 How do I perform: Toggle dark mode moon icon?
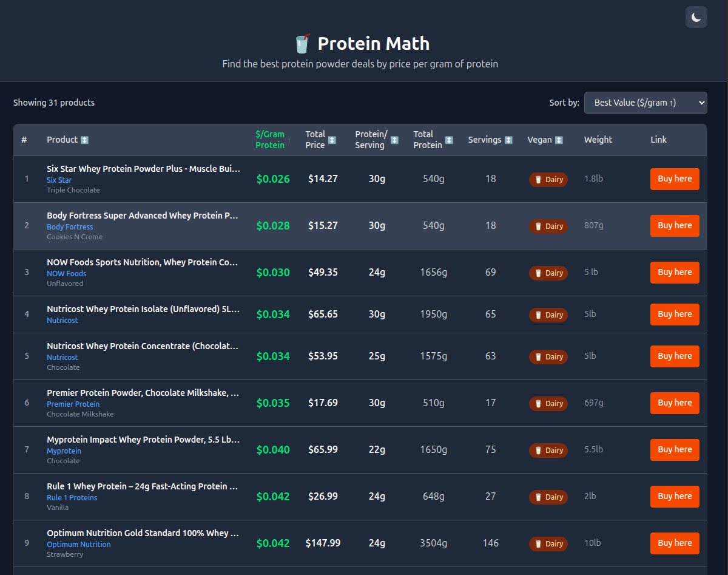point(696,17)
